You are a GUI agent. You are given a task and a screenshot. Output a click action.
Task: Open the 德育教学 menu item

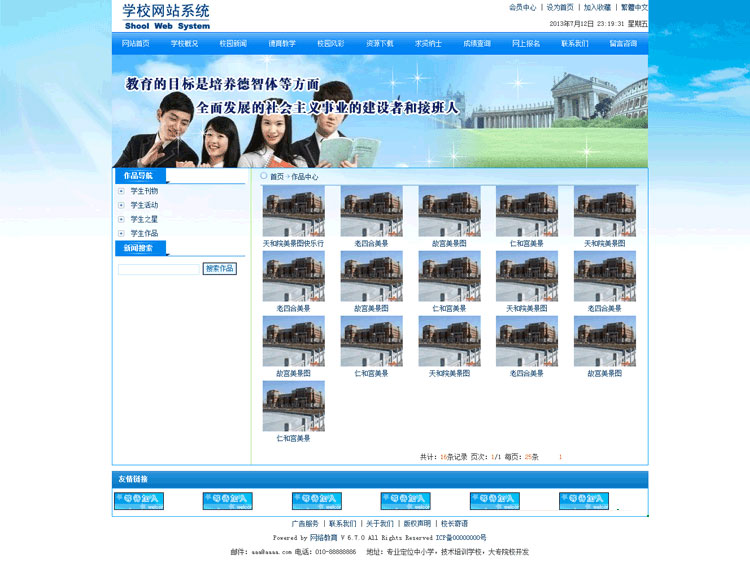(x=282, y=44)
